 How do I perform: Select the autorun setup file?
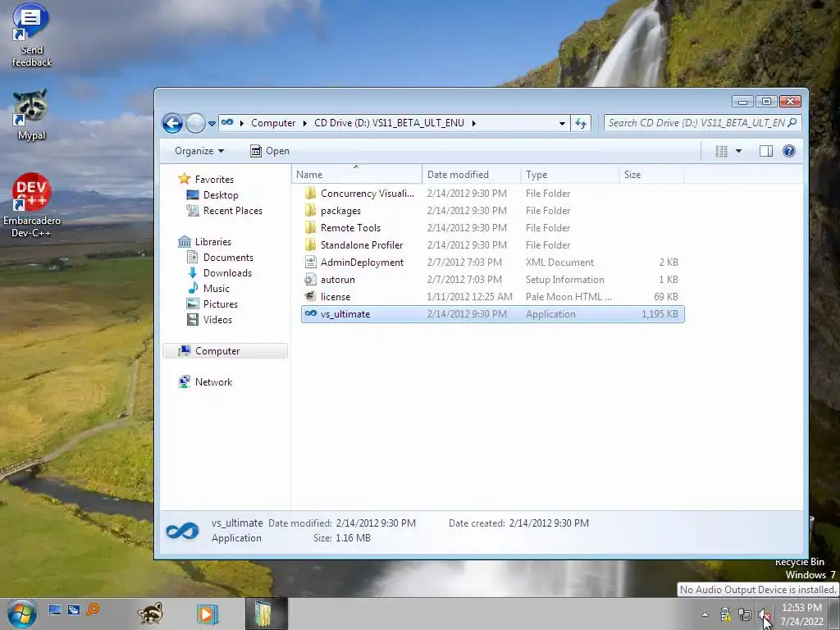[337, 279]
